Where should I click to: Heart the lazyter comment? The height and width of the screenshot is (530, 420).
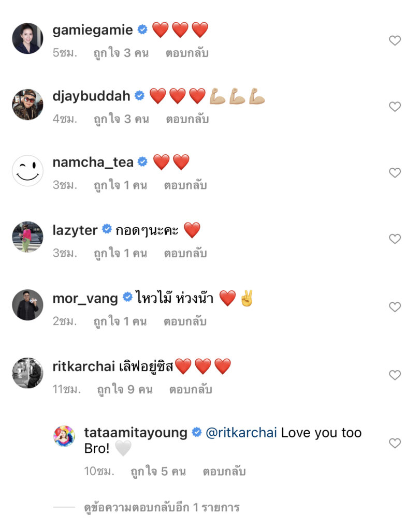(x=395, y=239)
